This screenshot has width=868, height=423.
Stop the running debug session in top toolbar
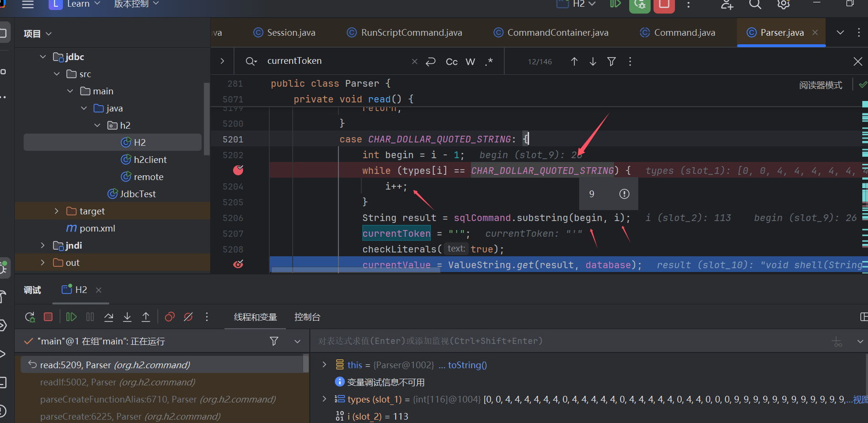tap(664, 5)
